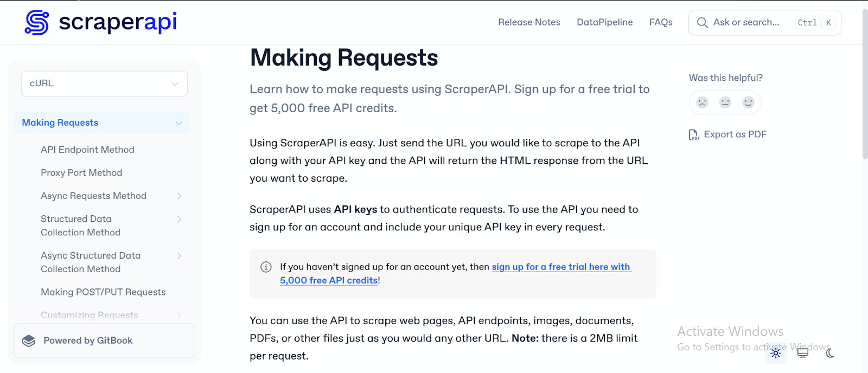Open Proxy Port Method page
Screen dimensions: 868x373
(x=81, y=172)
